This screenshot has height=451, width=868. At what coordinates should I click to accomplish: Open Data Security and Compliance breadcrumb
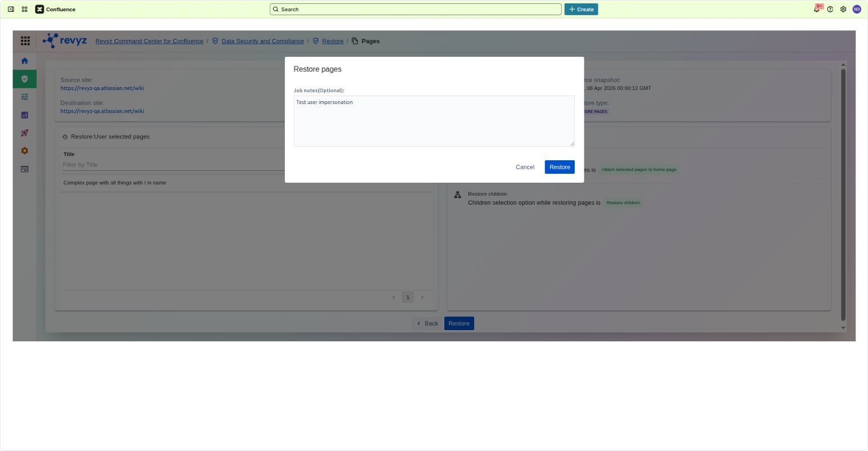pos(262,41)
